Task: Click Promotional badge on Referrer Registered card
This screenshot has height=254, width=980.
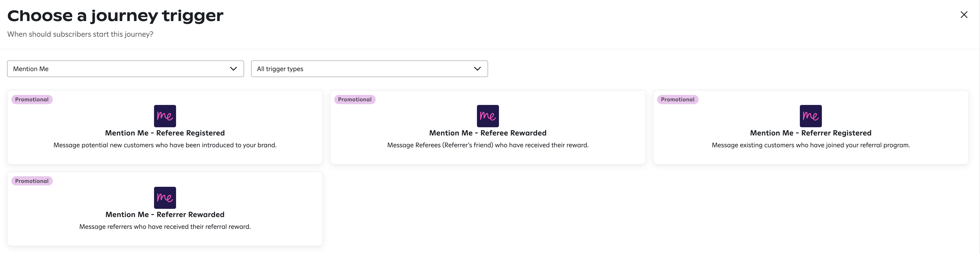Action: point(678,99)
